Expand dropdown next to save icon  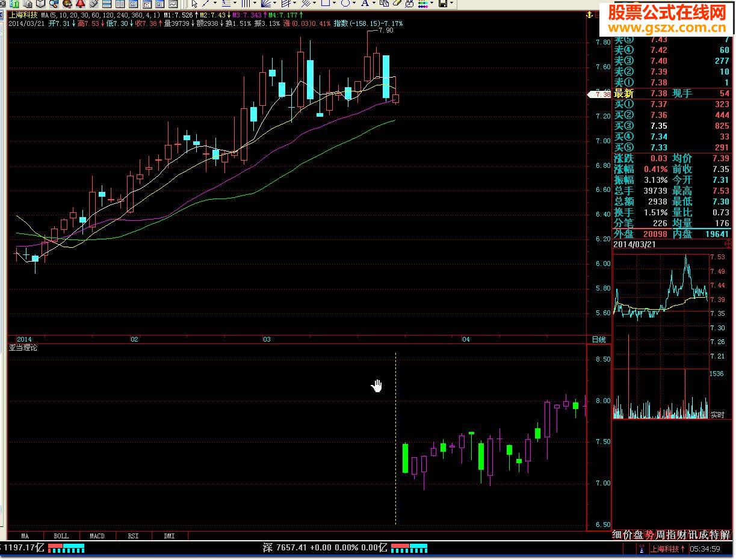452,4
